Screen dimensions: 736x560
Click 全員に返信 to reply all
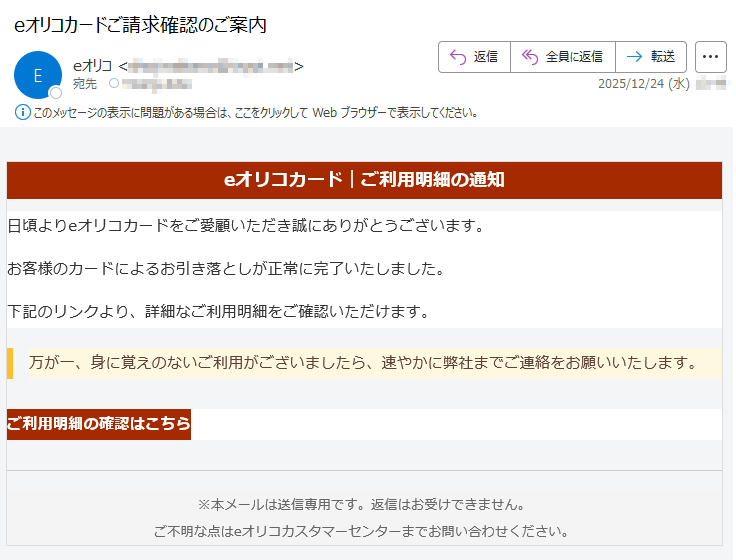click(x=562, y=57)
